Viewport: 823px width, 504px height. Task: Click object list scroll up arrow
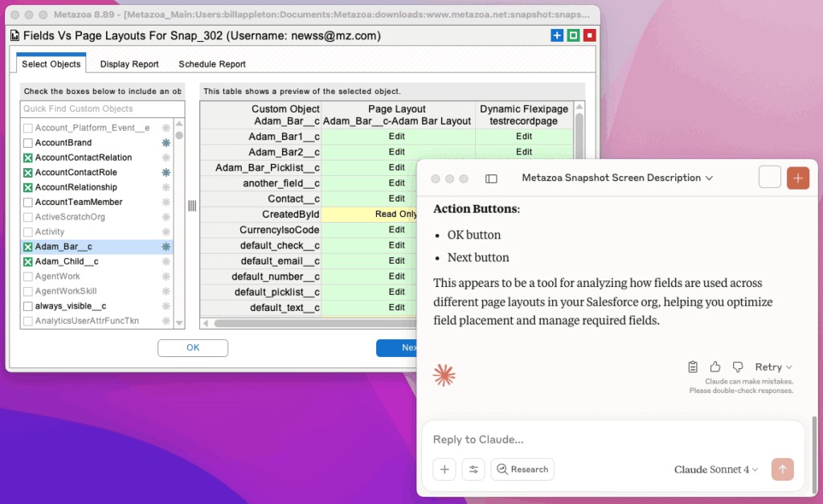pyautogui.click(x=179, y=124)
